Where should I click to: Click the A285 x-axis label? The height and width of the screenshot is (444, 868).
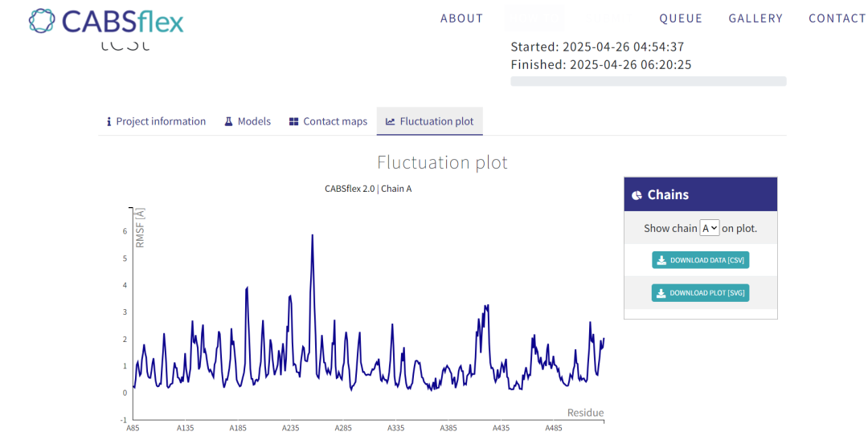tap(342, 428)
